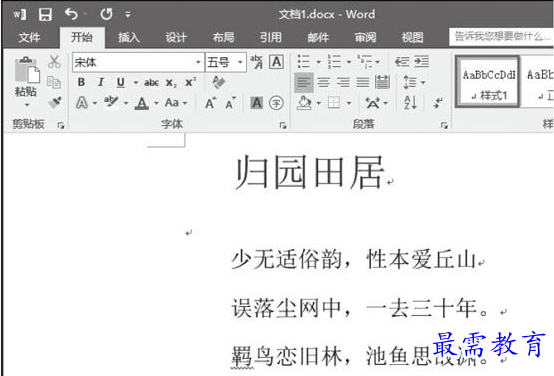Apply character border with boxed A icon

coord(277,62)
